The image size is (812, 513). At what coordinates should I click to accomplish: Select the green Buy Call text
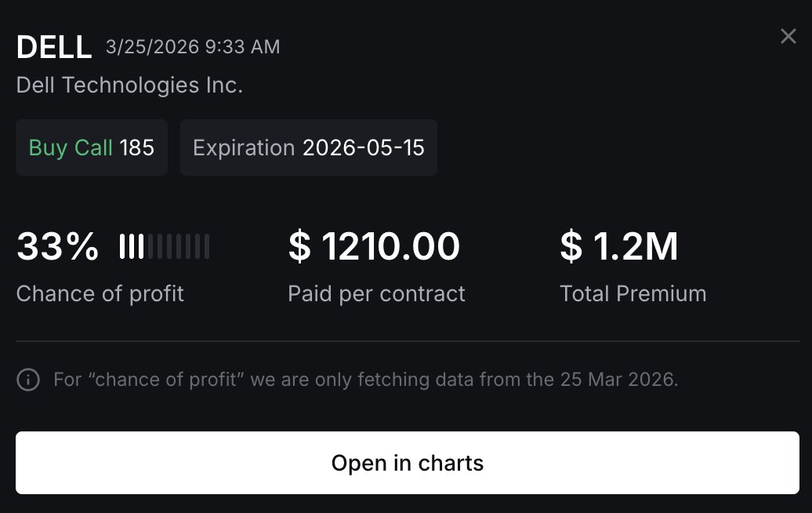pyautogui.click(x=71, y=147)
